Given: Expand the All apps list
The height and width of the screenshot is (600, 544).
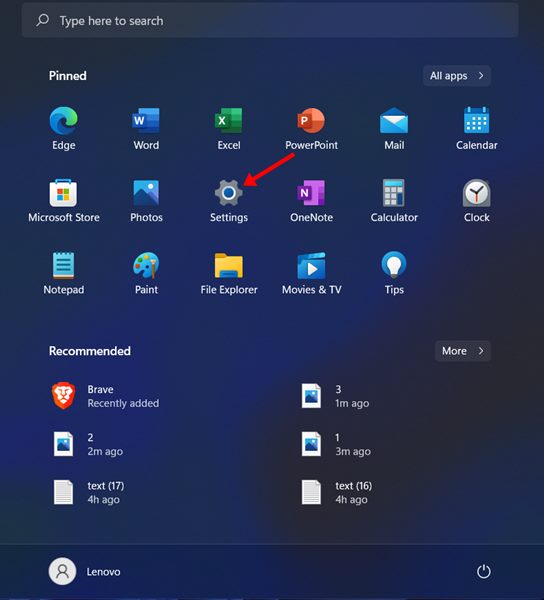Looking at the screenshot, I should [457, 76].
